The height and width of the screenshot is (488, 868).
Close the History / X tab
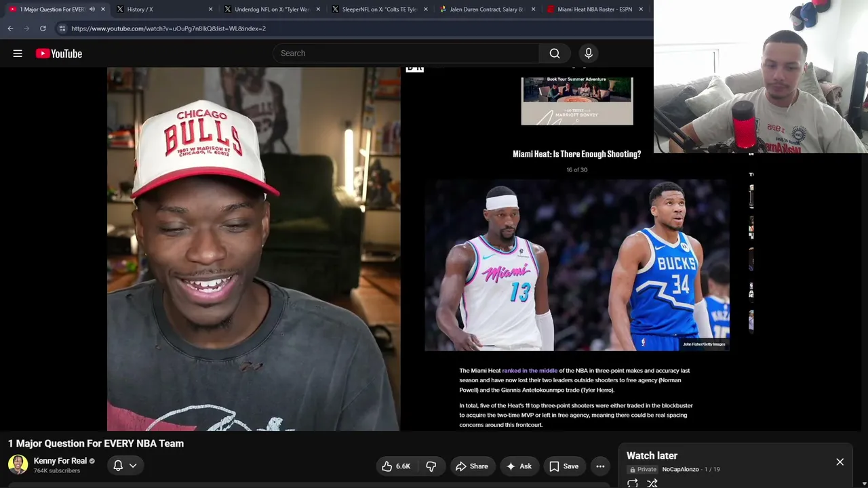[210, 9]
